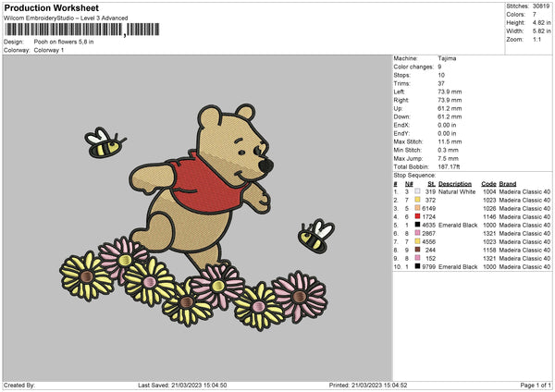Select "Emerald Black" description in stop 5 row

[x=458, y=225]
